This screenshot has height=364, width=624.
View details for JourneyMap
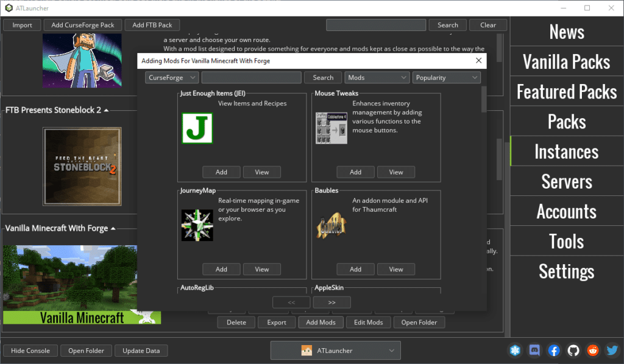coord(261,269)
